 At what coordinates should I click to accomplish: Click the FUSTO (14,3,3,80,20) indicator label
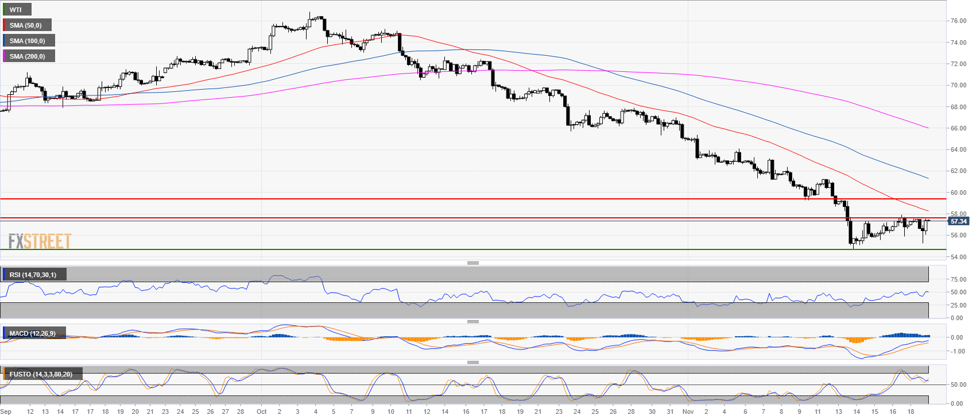pyautogui.click(x=41, y=374)
